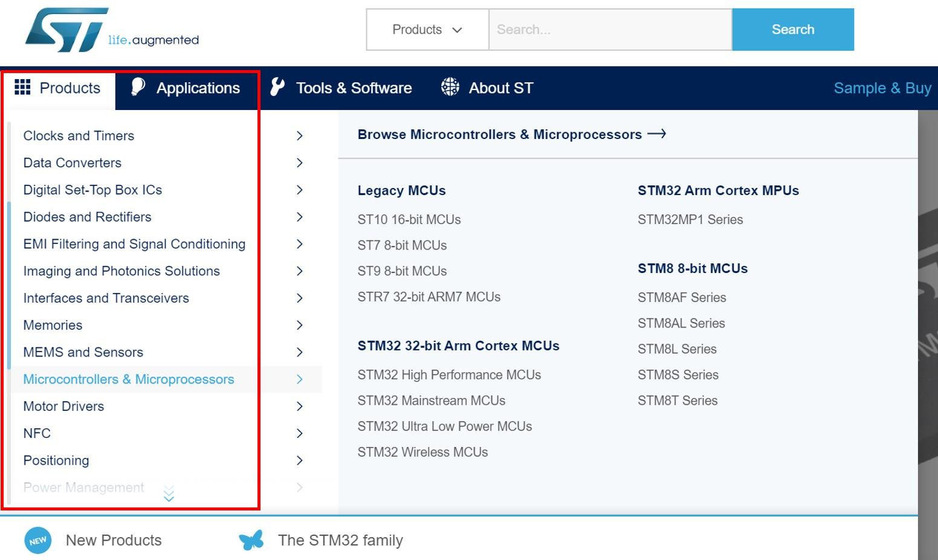Click the category list scrollbar thumb
This screenshot has width=938, height=560.
coord(9,285)
